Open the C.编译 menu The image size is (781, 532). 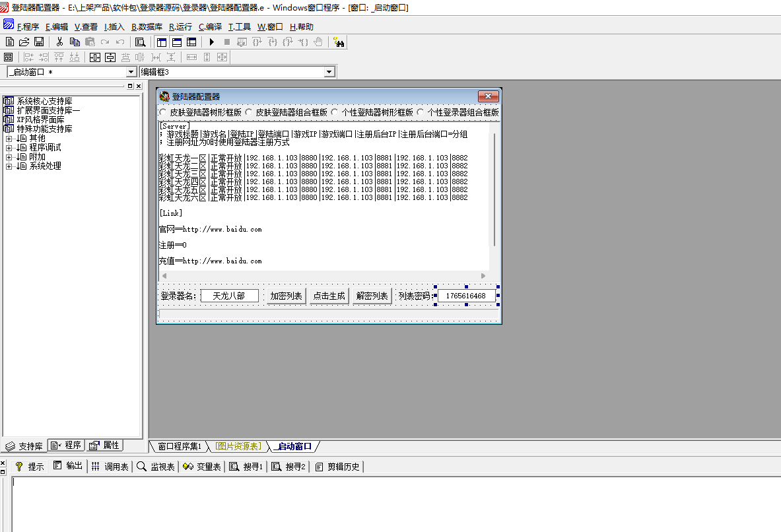click(210, 27)
